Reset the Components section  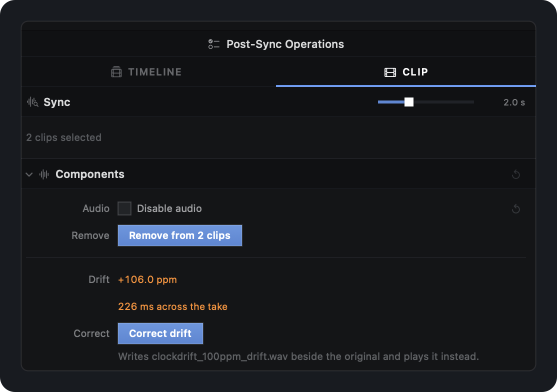click(516, 174)
